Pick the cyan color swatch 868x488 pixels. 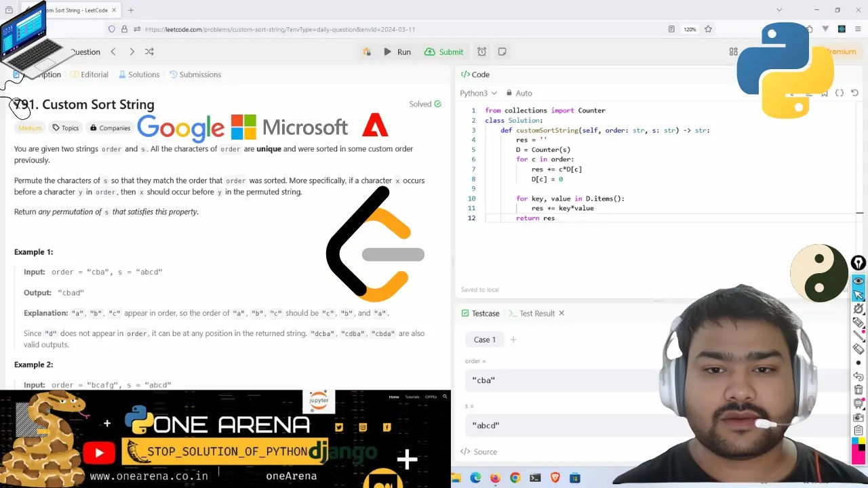pyautogui.click(x=855, y=442)
